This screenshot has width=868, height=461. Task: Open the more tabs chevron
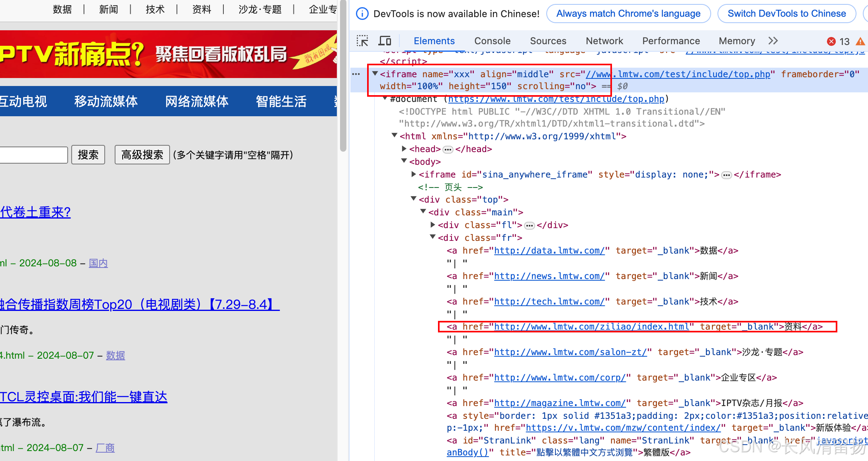[773, 41]
